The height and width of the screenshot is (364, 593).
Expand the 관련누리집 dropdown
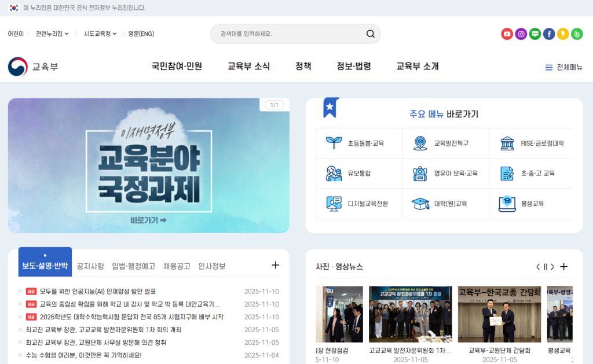tap(52, 34)
